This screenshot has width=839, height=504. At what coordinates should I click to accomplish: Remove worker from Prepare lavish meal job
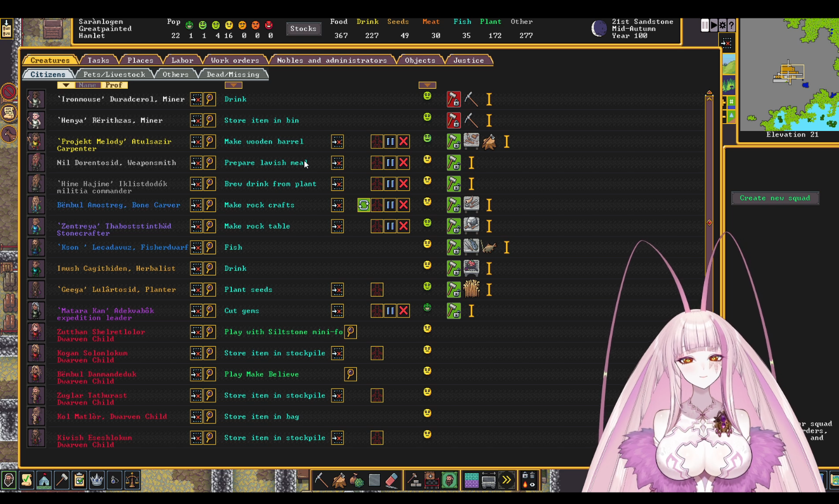pyautogui.click(x=377, y=162)
